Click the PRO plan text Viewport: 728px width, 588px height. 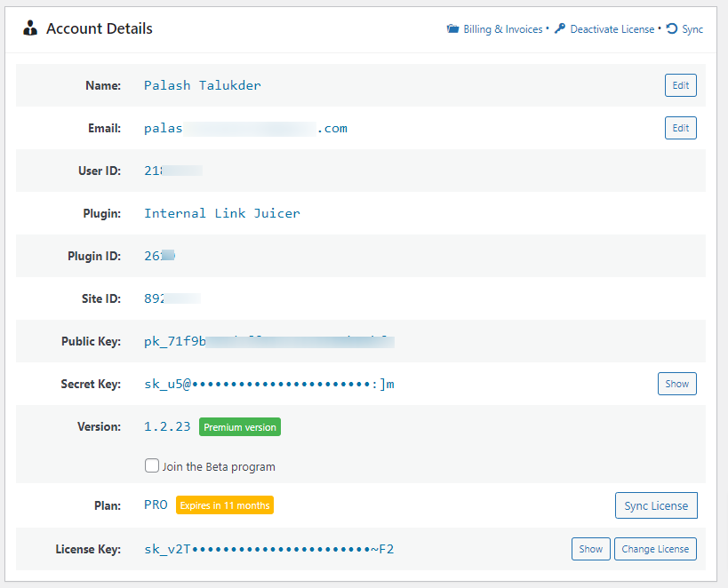156,505
